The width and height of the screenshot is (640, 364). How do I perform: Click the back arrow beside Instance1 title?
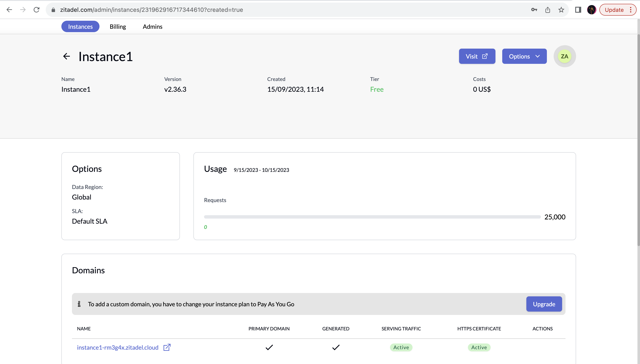click(x=66, y=56)
